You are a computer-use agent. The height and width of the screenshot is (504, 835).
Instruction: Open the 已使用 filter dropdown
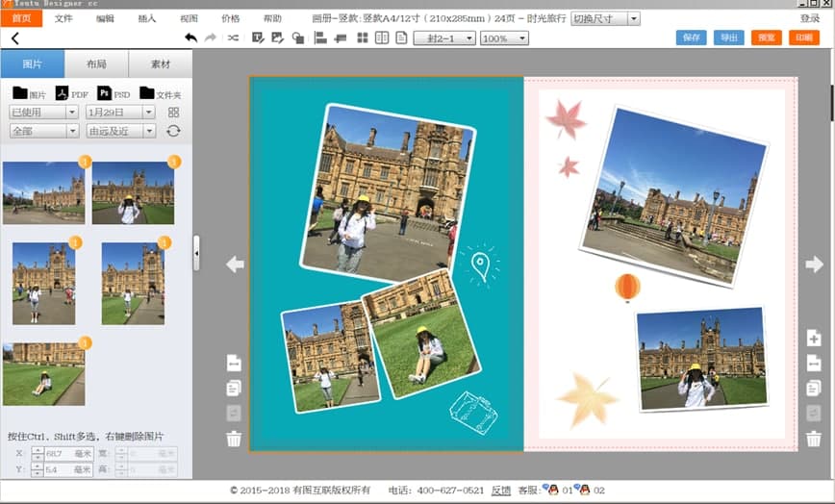(43, 112)
